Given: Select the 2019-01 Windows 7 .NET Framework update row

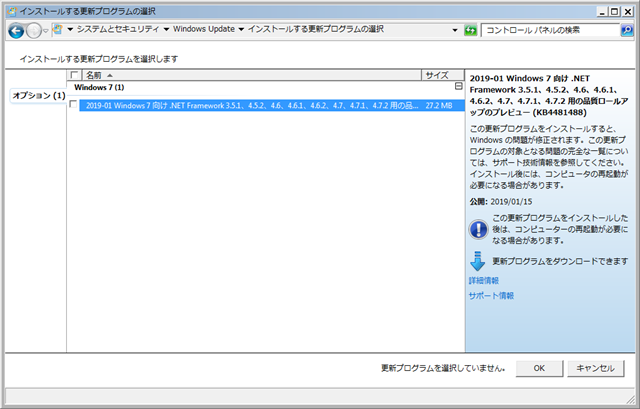Looking at the screenshot, I should (x=272, y=105).
